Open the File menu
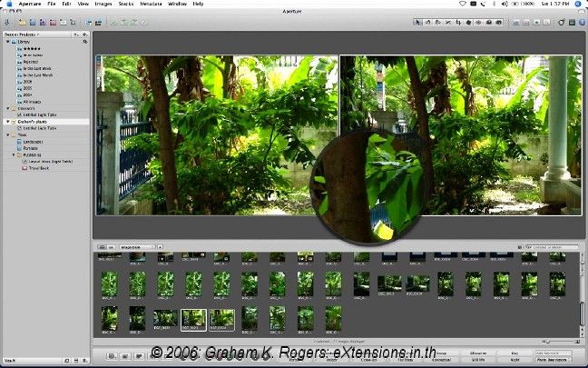 52,4
